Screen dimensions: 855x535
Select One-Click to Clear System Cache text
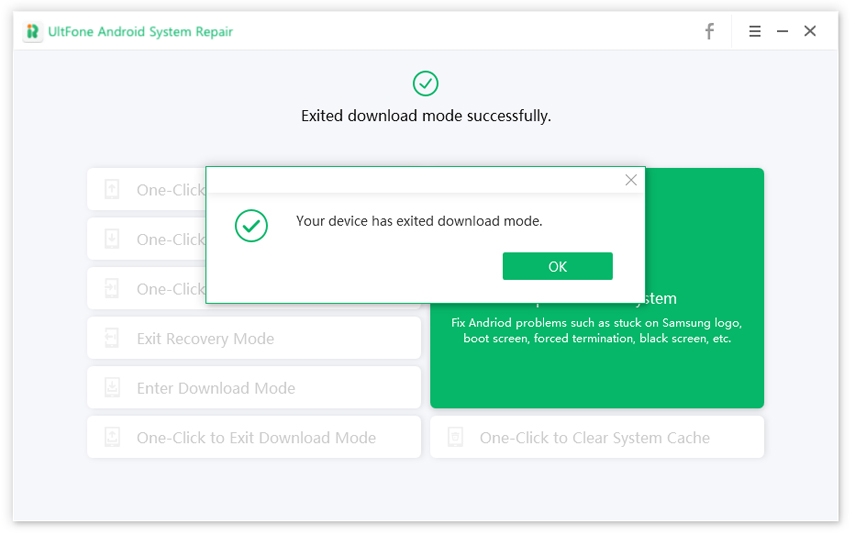(594, 437)
